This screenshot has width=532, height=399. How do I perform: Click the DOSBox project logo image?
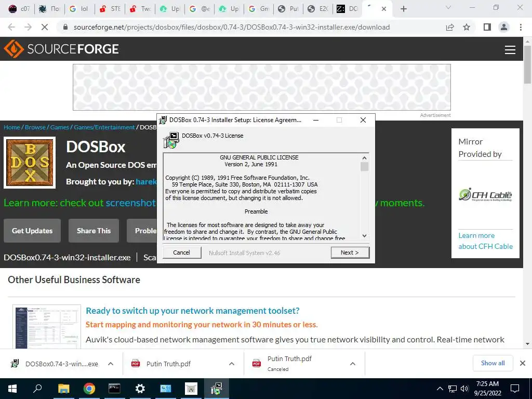point(30,163)
